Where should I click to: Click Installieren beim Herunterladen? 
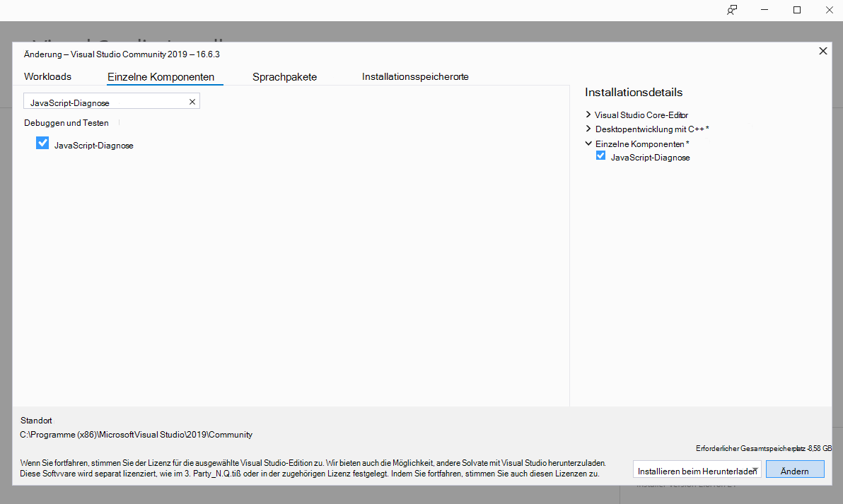point(693,469)
